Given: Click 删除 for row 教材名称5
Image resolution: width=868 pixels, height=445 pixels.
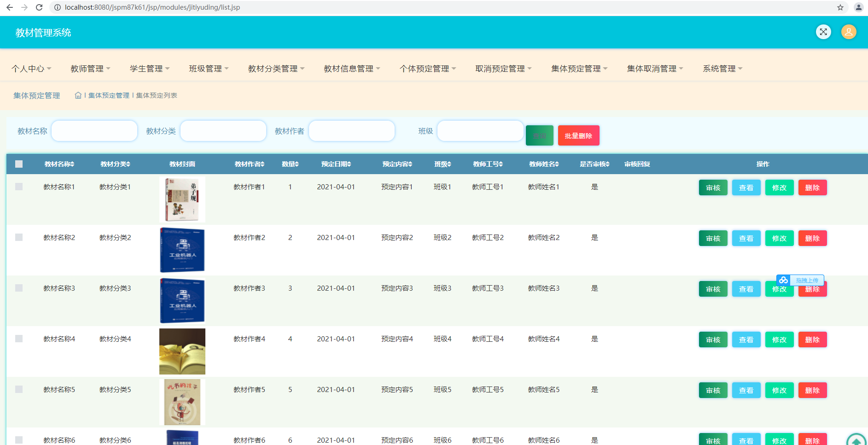Looking at the screenshot, I should (812, 390).
